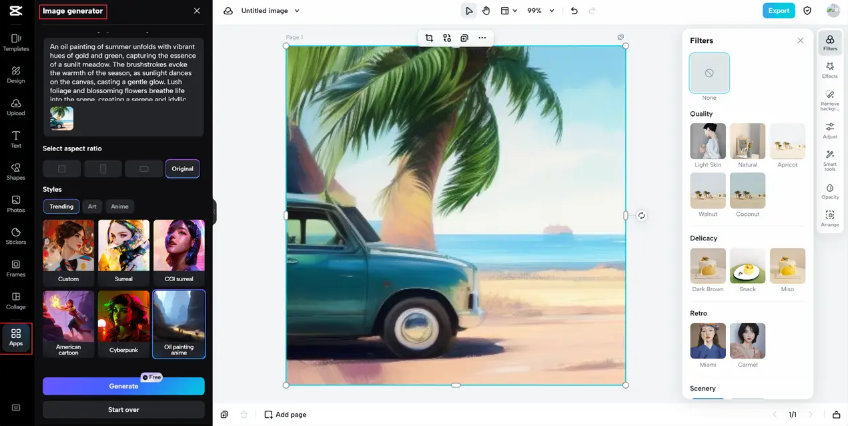The height and width of the screenshot is (426, 848).
Task: Activate the Select pointer tool
Action: 468,11
